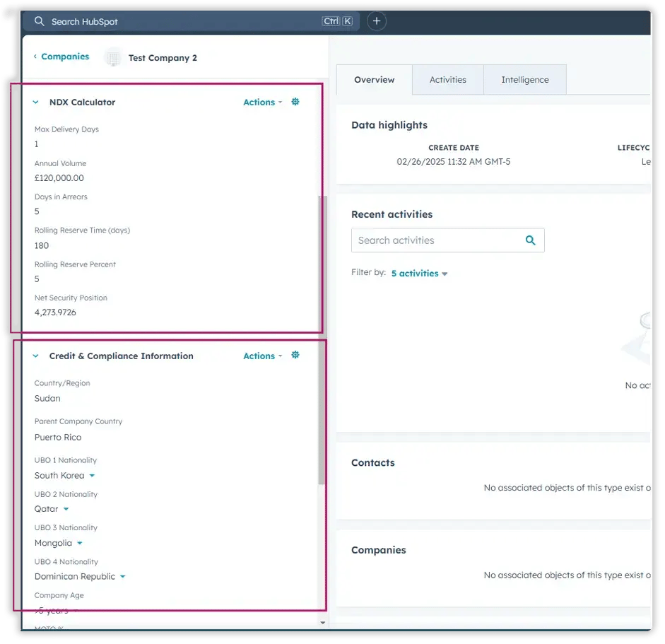The width and height of the screenshot is (665, 644).
Task: Switch to the Activities tab
Action: pos(447,80)
